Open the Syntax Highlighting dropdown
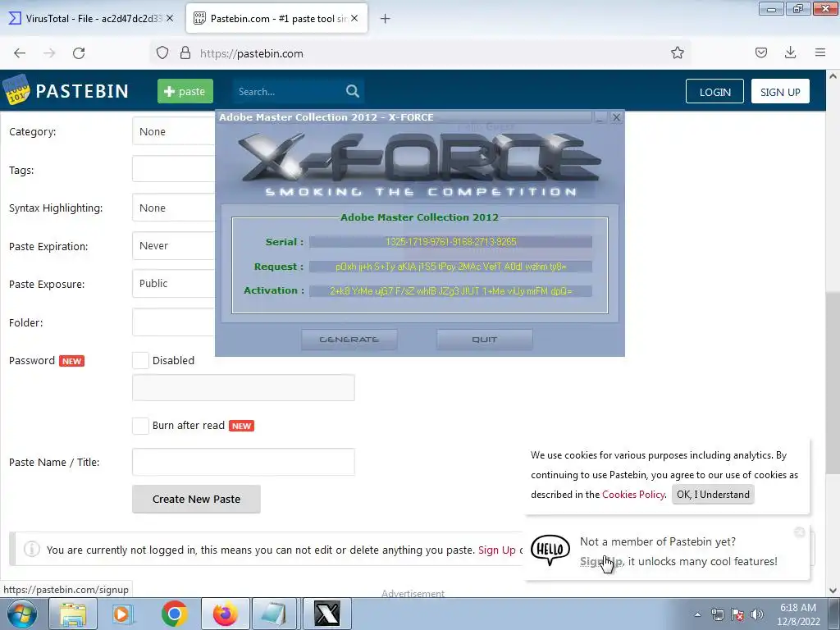 tap(174, 208)
